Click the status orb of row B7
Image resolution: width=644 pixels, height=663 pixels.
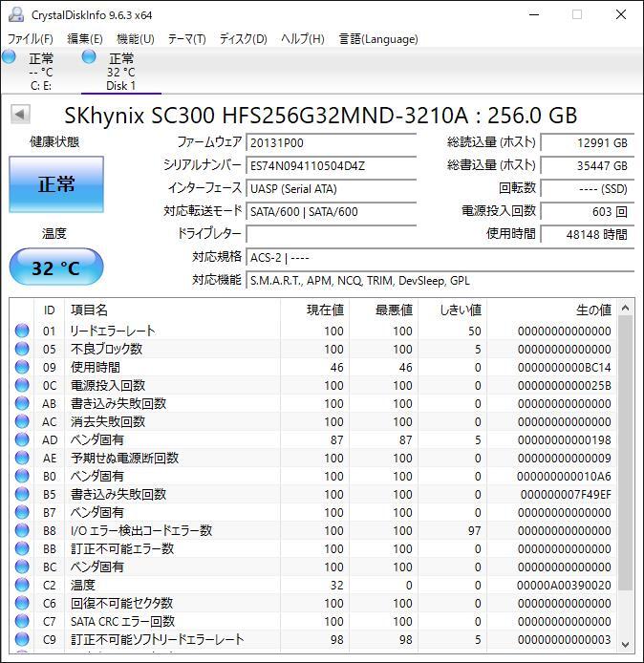tap(22, 512)
